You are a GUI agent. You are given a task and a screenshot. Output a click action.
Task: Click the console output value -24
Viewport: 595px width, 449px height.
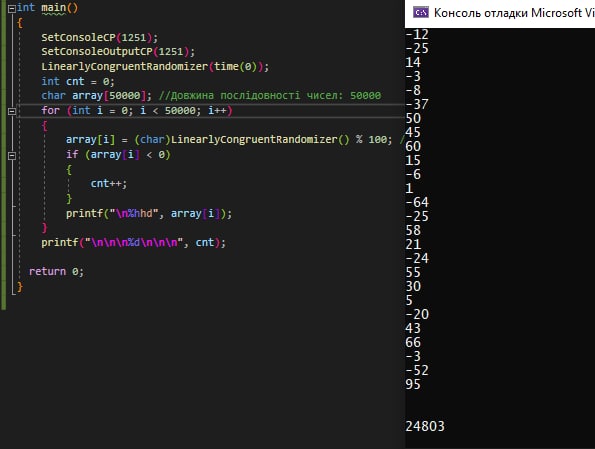[417, 258]
